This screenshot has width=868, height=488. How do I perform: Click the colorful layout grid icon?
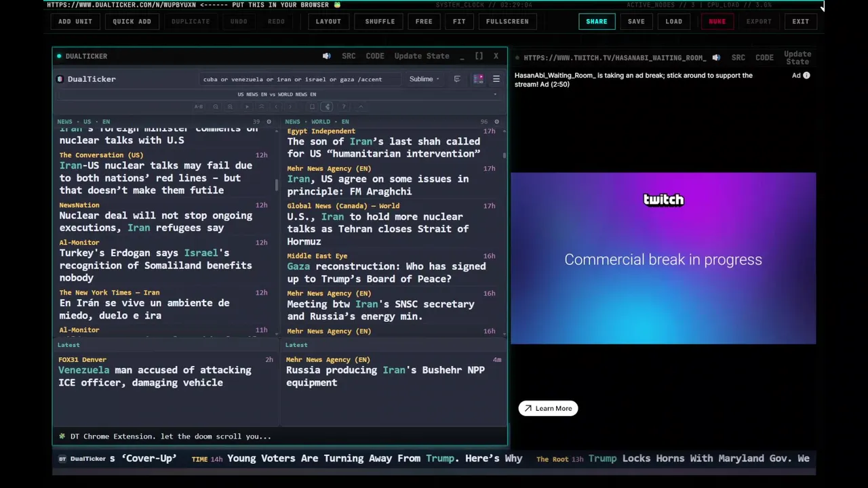(478, 79)
